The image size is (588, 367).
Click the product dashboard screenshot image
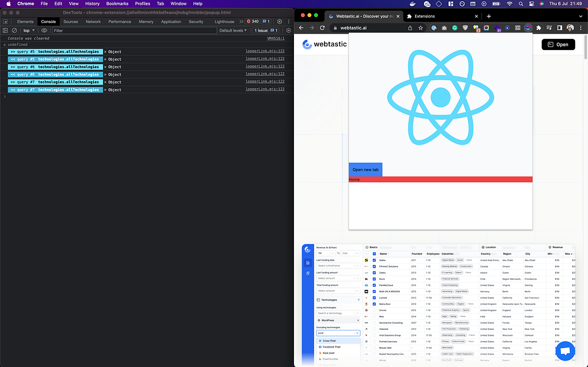pyautogui.click(x=439, y=305)
